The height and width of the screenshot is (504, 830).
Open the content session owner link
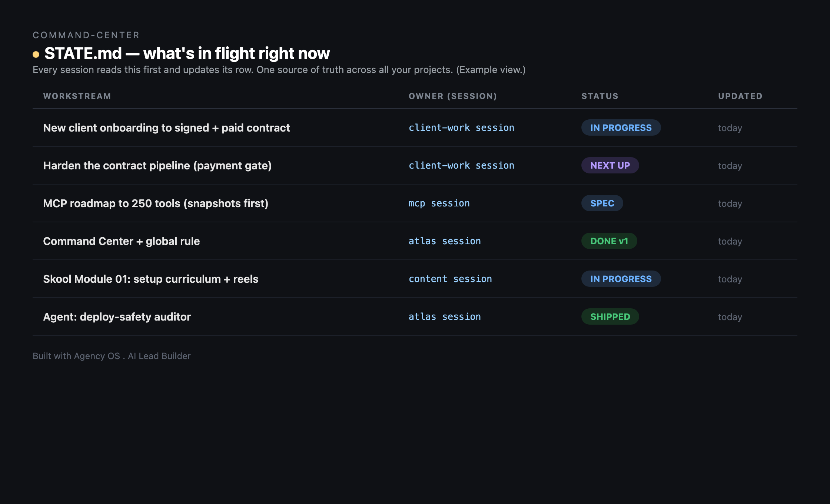[x=450, y=279]
